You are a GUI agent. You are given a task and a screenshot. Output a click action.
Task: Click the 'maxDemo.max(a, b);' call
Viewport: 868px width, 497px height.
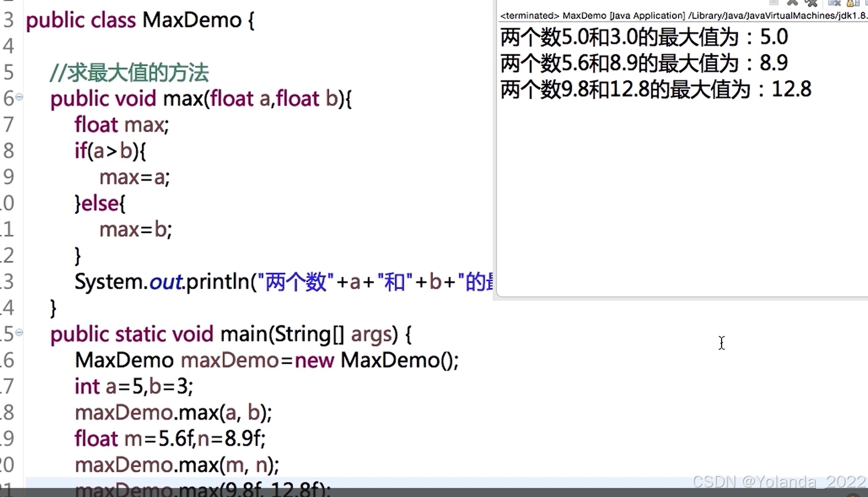173,413
